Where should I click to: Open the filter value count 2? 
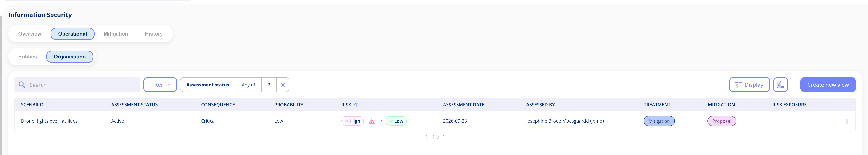pyautogui.click(x=269, y=85)
